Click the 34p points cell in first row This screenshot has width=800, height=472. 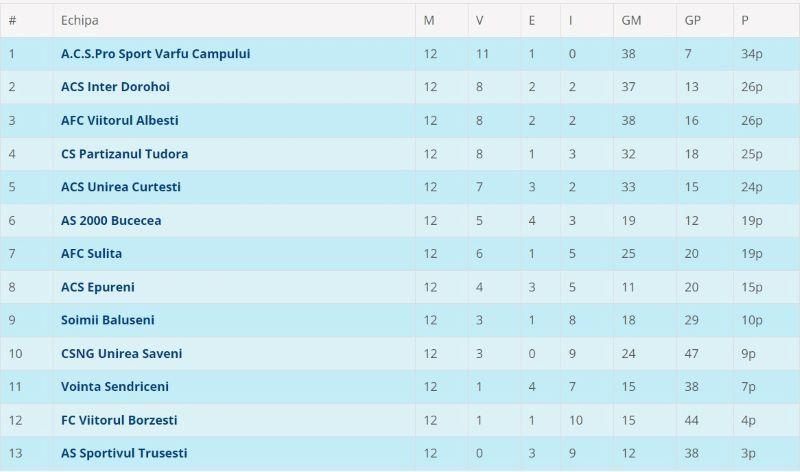(x=751, y=54)
